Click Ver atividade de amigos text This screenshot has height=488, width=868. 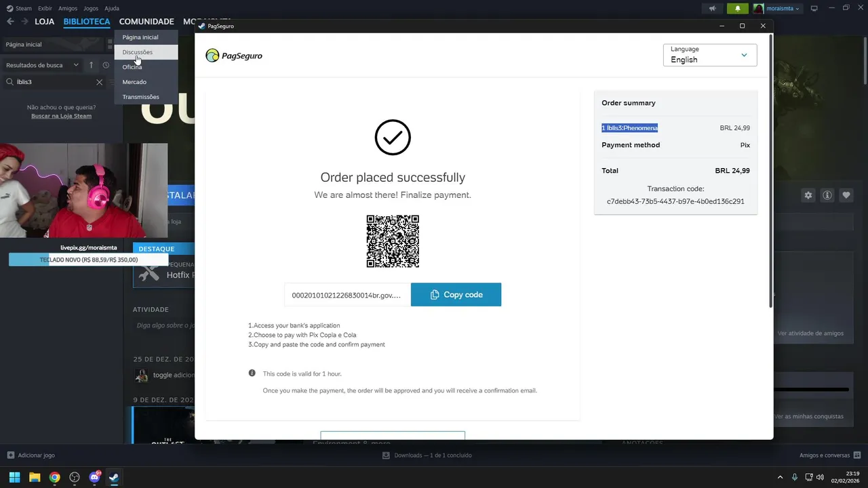tap(810, 333)
